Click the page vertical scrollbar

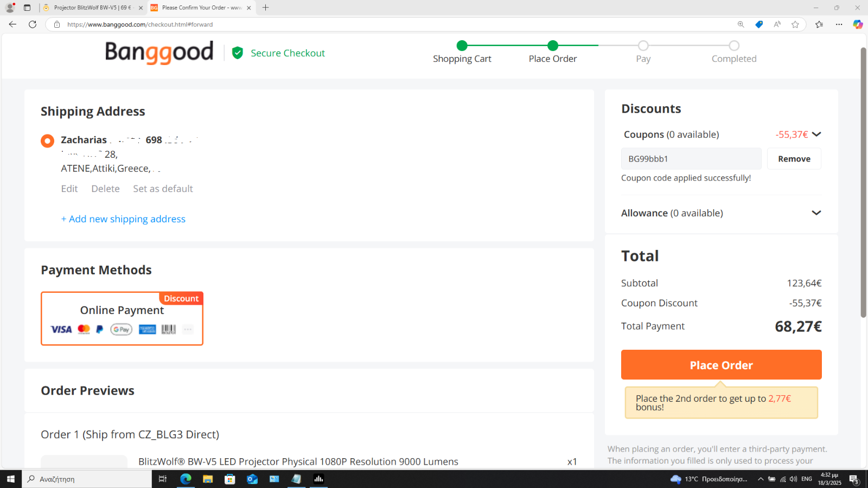point(863,182)
